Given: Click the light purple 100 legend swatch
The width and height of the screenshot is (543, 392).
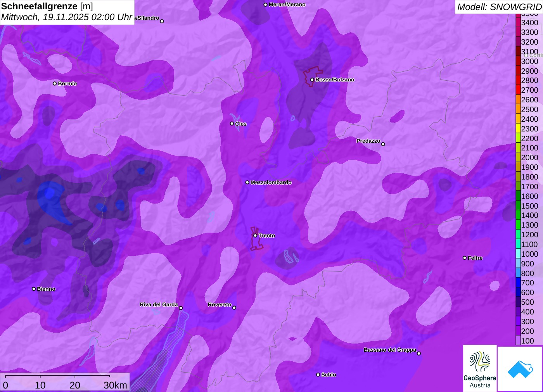Looking at the screenshot, I should [518, 340].
